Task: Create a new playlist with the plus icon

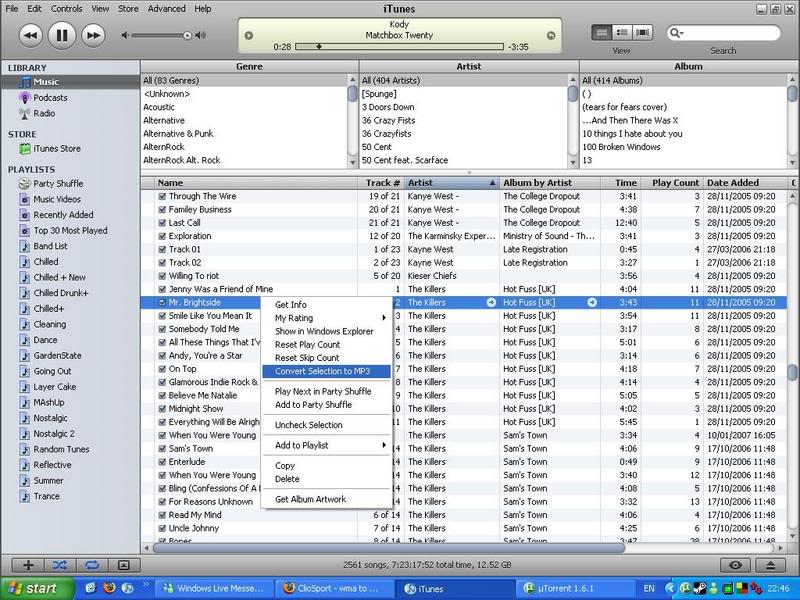Action: pyautogui.click(x=27, y=565)
